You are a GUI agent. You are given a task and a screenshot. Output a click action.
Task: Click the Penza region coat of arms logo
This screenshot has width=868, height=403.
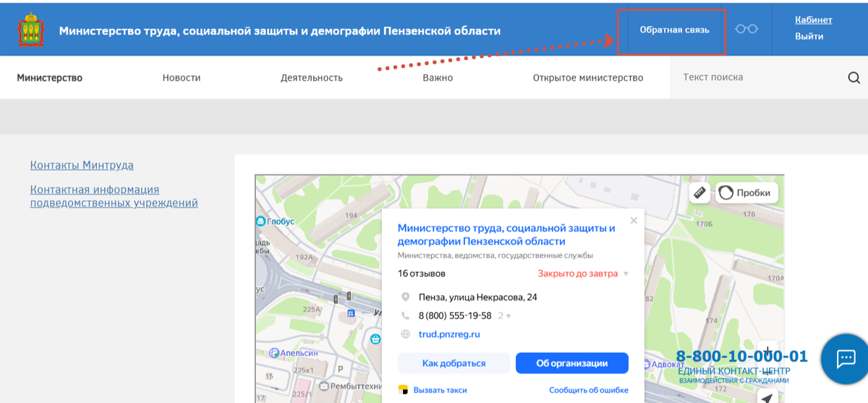click(30, 29)
